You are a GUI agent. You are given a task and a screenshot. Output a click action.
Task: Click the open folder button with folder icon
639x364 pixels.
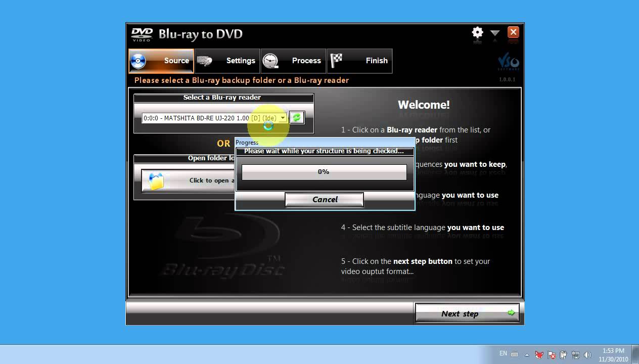click(188, 180)
